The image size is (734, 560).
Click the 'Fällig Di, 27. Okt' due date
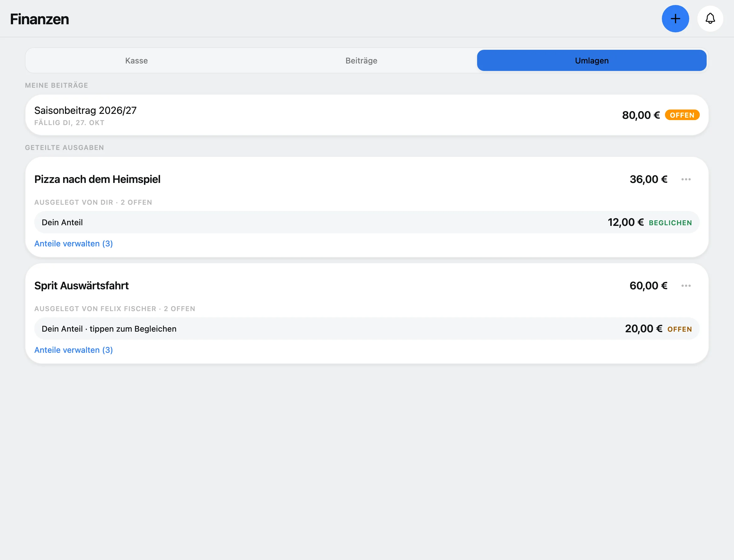tap(69, 123)
